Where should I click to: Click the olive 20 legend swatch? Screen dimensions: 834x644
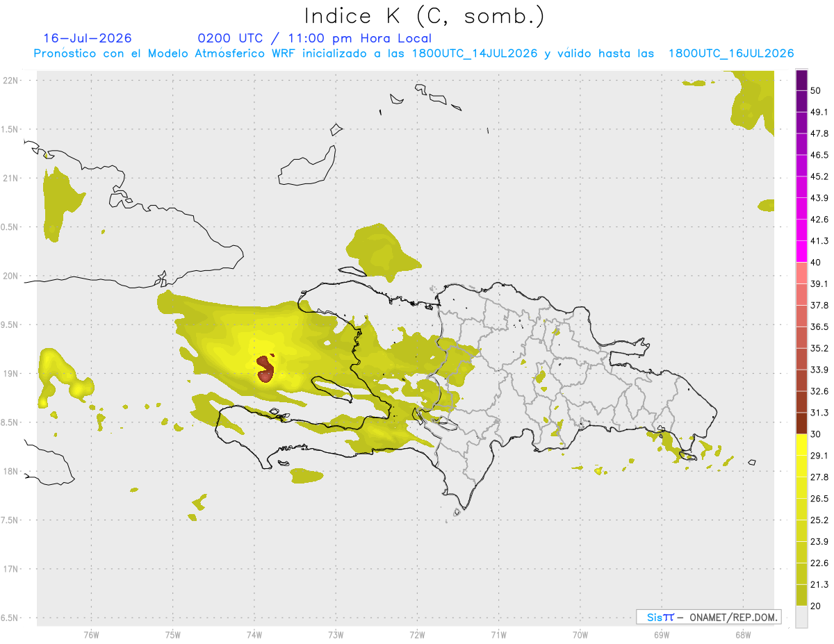(x=802, y=595)
